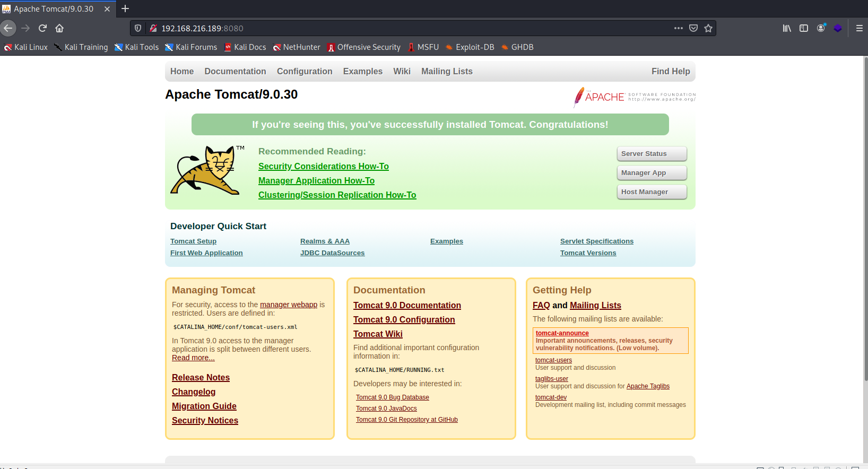The width and height of the screenshot is (868, 469).
Task: Bookmark this page with the star icon
Action: click(708, 28)
